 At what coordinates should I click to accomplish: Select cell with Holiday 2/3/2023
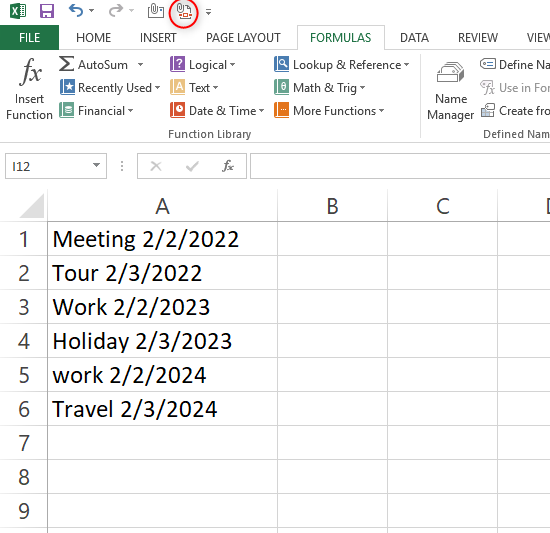(162, 341)
